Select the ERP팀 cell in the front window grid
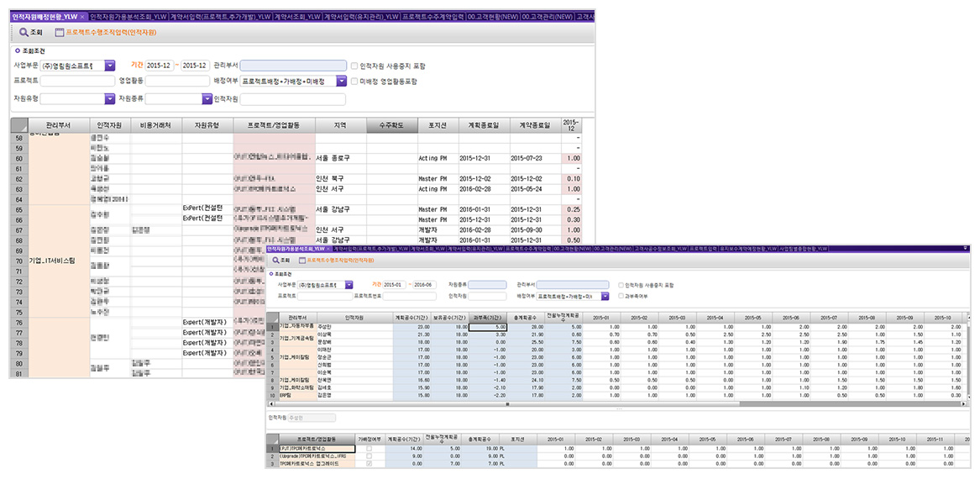980x490 pixels. tap(297, 396)
